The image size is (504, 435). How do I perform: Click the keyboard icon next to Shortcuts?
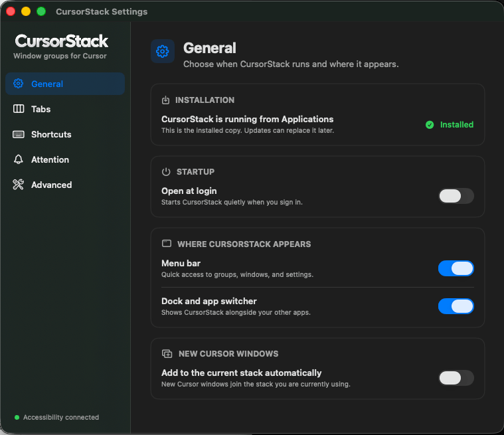tap(19, 134)
